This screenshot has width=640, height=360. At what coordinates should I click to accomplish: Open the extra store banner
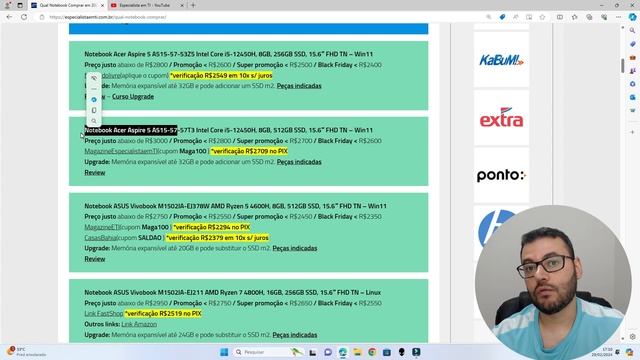[x=501, y=118]
